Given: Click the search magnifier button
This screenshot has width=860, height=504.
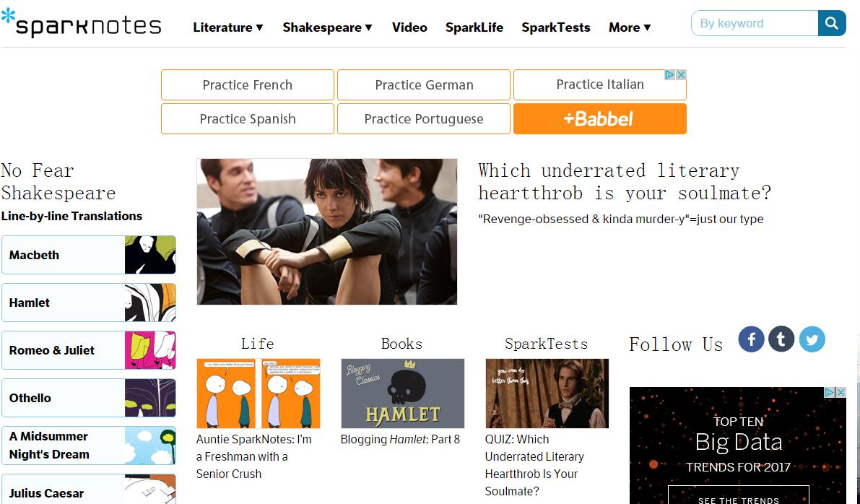Looking at the screenshot, I should [832, 23].
